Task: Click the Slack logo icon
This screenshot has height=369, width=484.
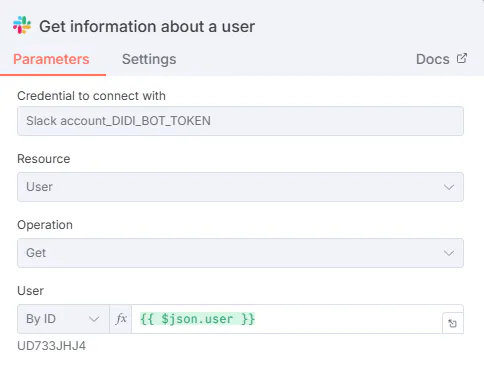Action: [22, 25]
